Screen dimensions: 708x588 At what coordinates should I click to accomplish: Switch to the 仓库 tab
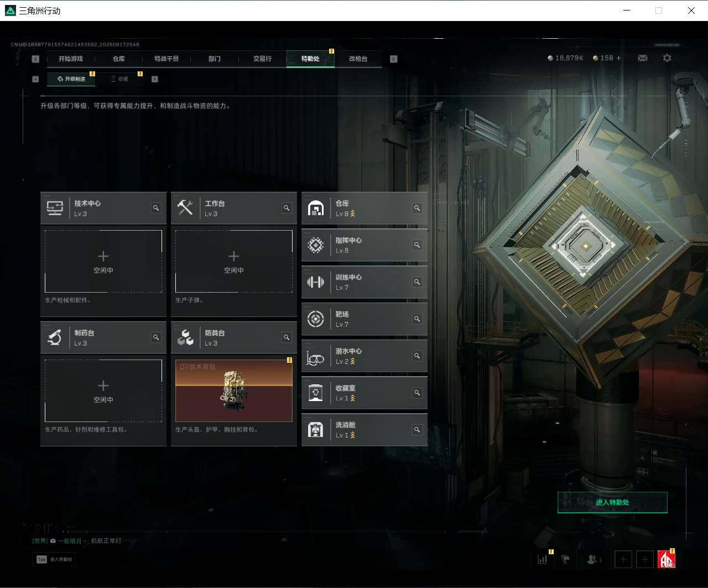(x=119, y=59)
